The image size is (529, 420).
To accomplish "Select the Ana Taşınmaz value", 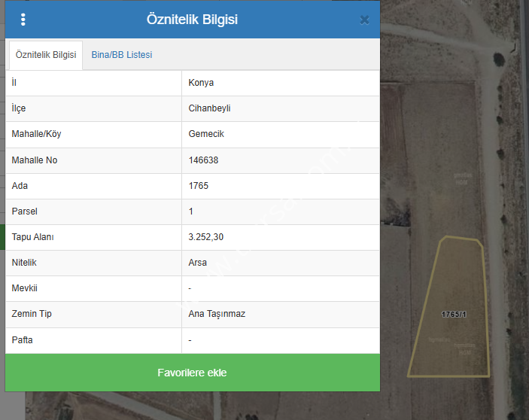I will [x=217, y=314].
